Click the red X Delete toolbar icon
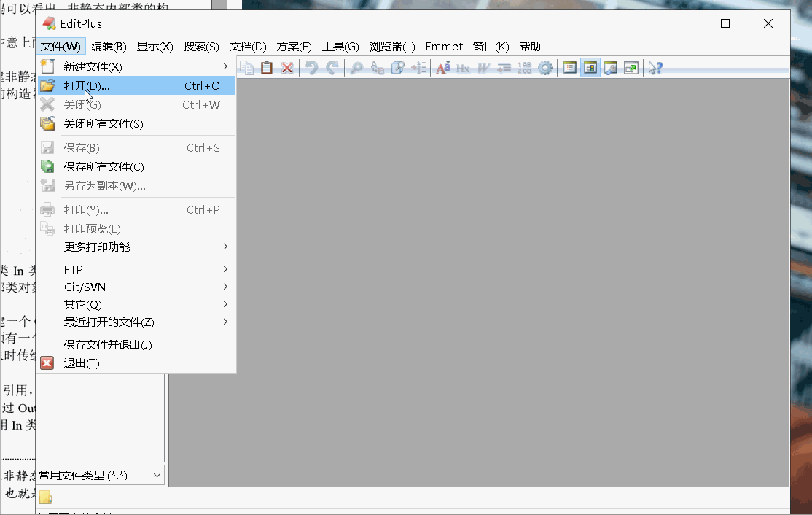812x515 pixels. [x=287, y=68]
